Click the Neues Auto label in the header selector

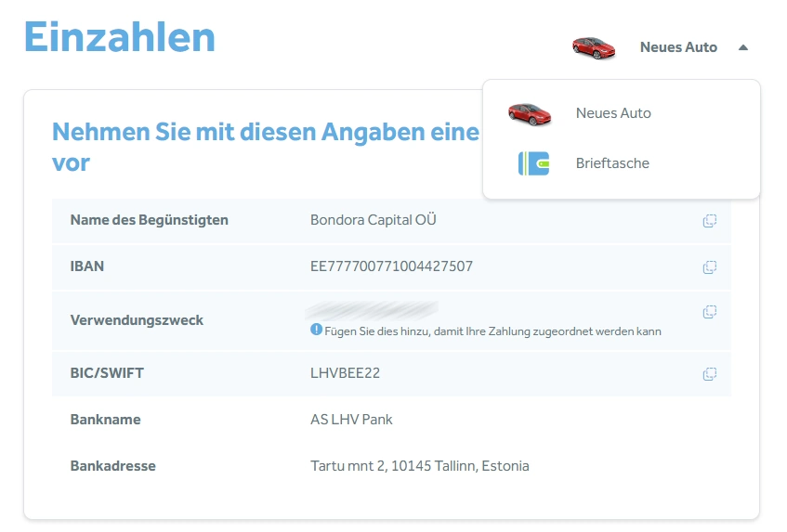[x=678, y=47]
